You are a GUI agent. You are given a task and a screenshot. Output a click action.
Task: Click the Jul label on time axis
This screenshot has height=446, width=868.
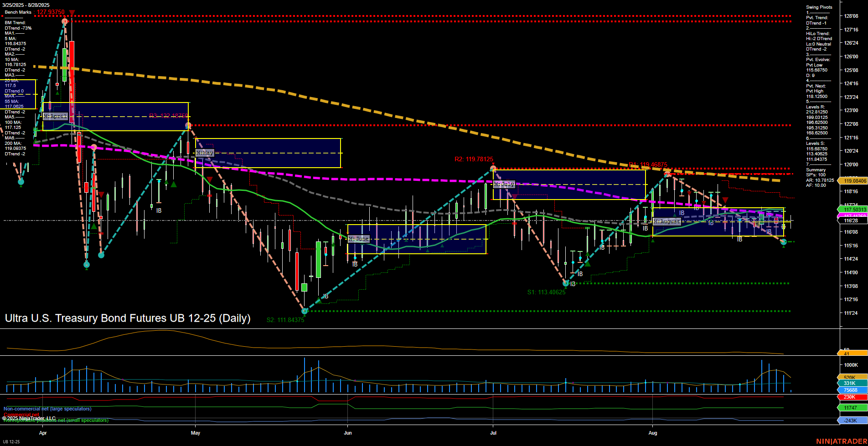click(x=493, y=433)
